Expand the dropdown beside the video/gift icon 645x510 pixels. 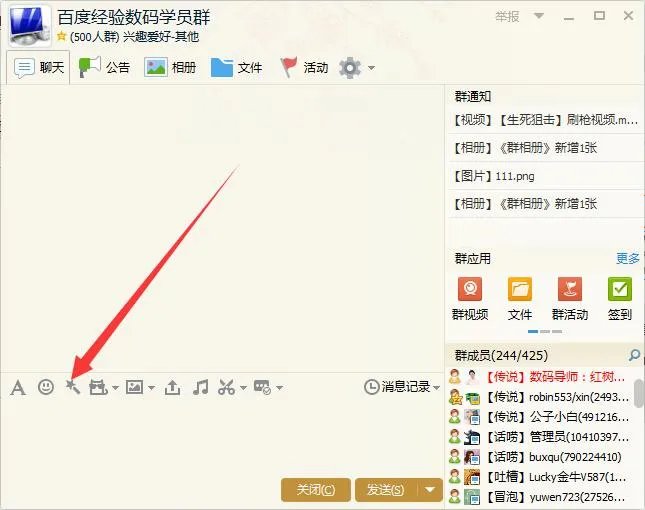coord(115,388)
